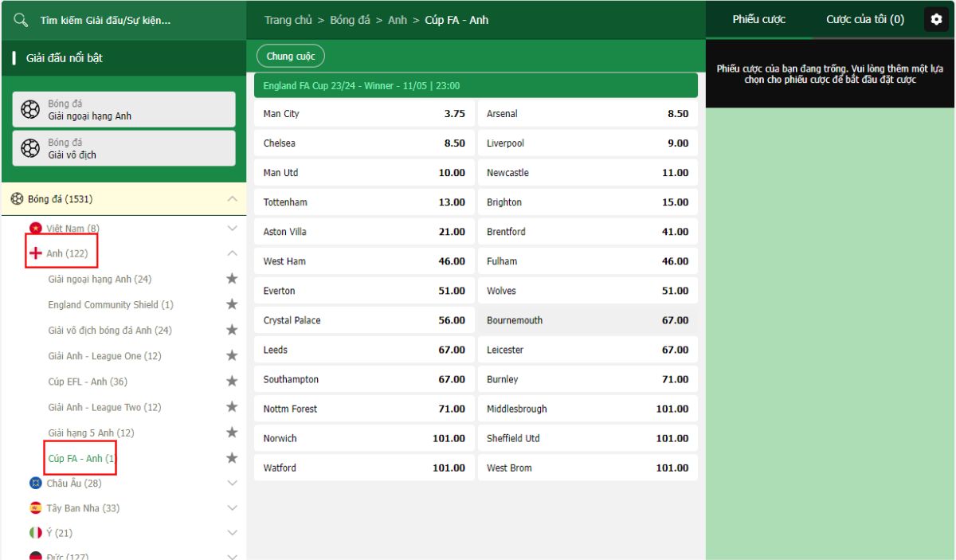956x560 pixels.
Task: Collapse the Bóng đá (1531) section
Action: (x=232, y=199)
